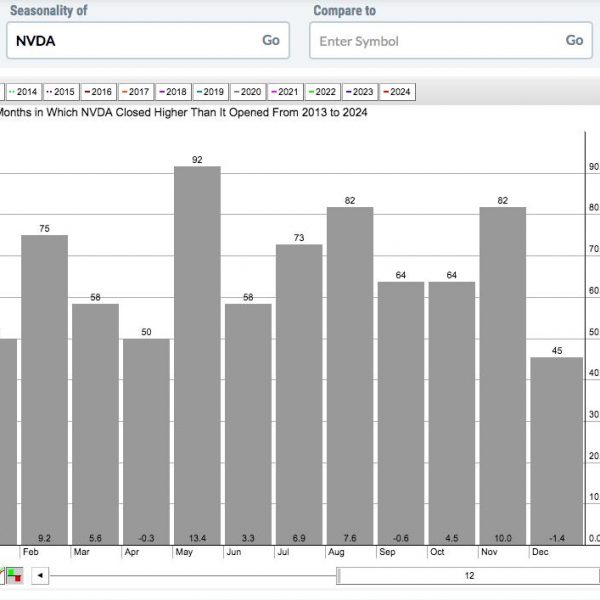Toggle the 2015 year legend
Screen dimensions: 600x600
coord(61,92)
